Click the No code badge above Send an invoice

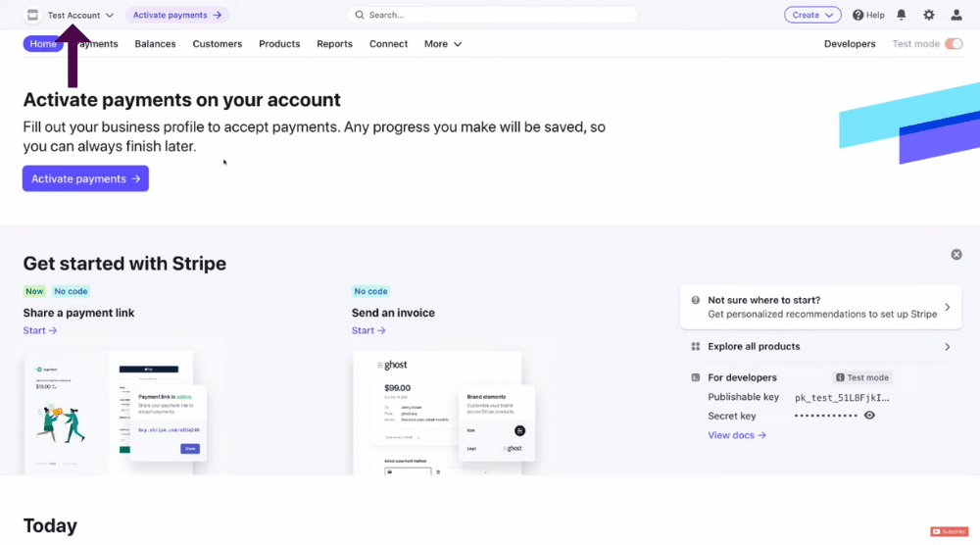click(370, 291)
